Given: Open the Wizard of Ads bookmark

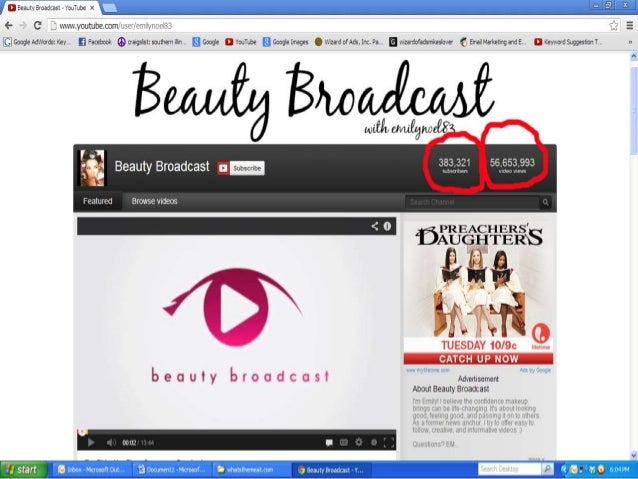Looking at the screenshot, I should [349, 42].
